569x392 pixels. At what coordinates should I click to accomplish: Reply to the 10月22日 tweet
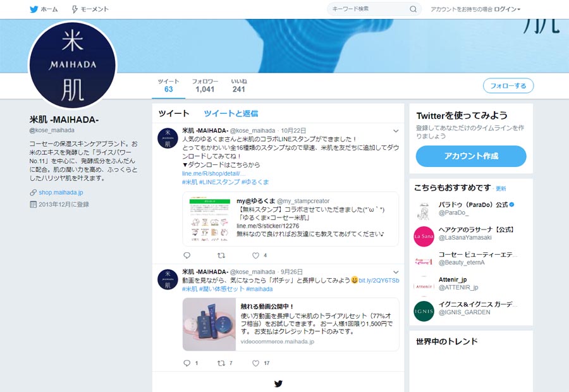click(x=187, y=255)
